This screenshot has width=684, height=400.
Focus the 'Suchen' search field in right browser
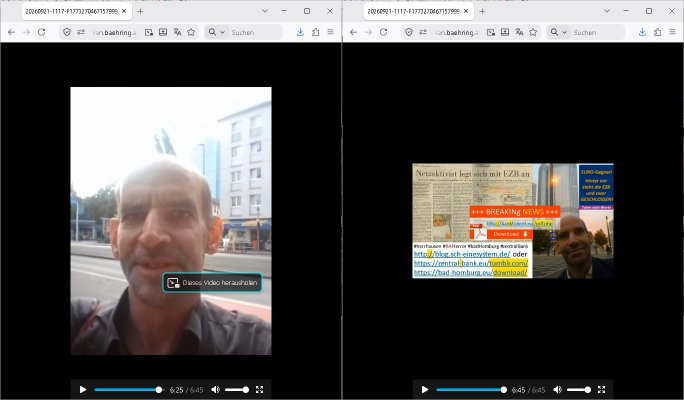597,32
